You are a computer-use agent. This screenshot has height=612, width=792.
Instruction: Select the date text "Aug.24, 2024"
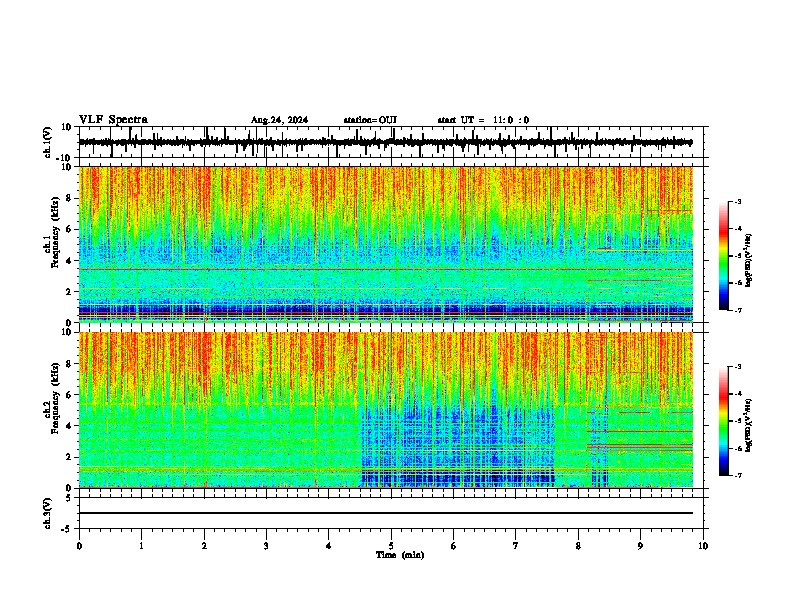(x=279, y=120)
